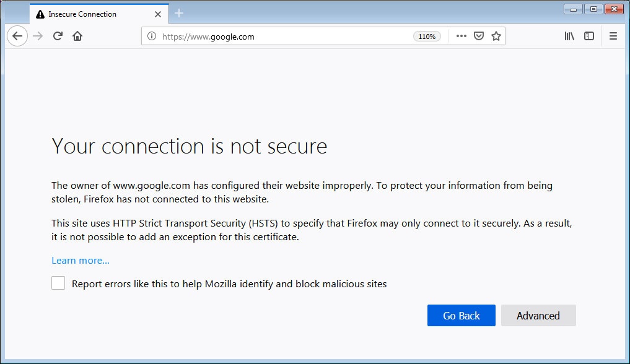The height and width of the screenshot is (364, 630).
Task: Click the forward arrow navigation button
Action: pos(38,36)
